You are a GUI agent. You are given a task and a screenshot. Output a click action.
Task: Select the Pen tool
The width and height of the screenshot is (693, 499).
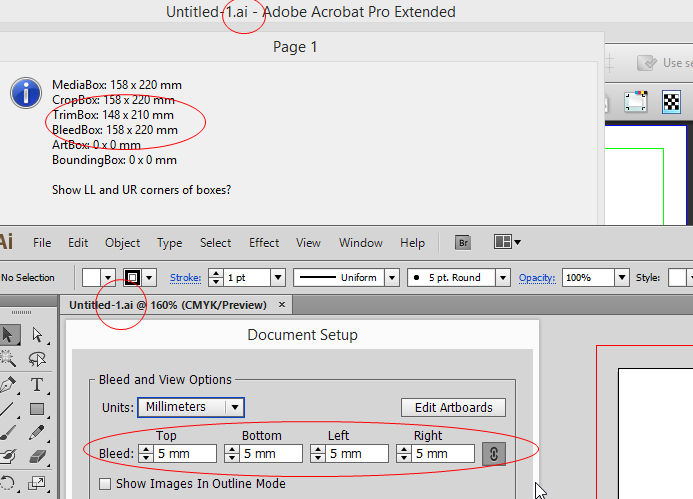click(x=8, y=385)
